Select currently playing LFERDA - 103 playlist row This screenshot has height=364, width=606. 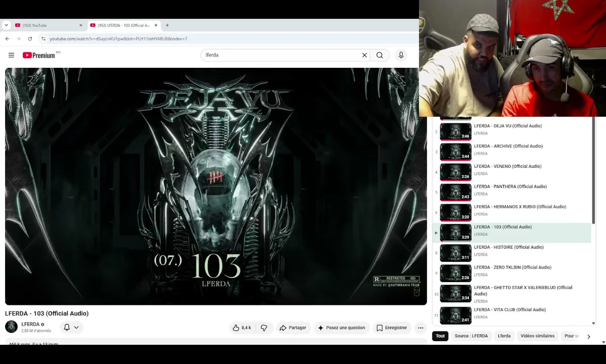coord(511,232)
